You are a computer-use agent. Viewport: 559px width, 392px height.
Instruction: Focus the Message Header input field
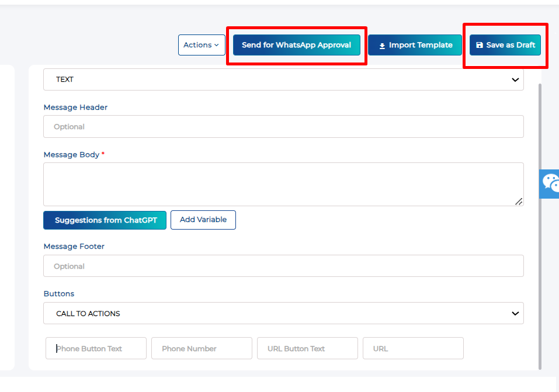point(283,127)
